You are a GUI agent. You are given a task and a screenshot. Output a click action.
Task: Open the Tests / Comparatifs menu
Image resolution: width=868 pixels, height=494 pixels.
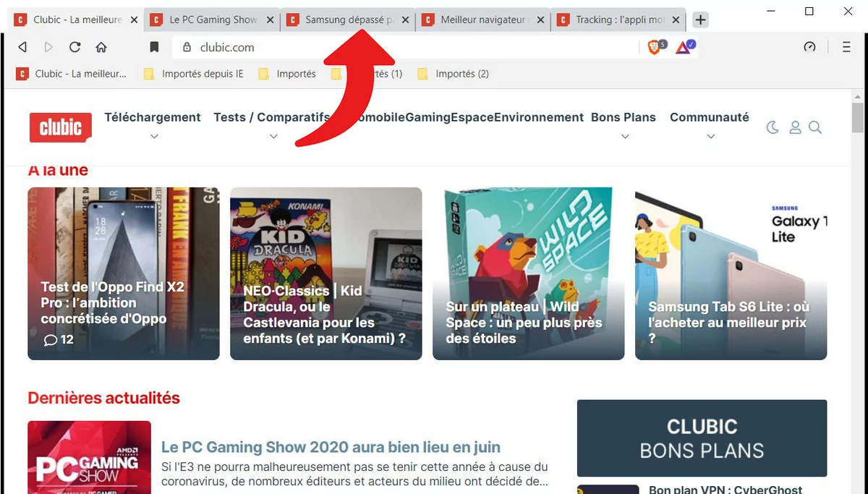(x=272, y=117)
